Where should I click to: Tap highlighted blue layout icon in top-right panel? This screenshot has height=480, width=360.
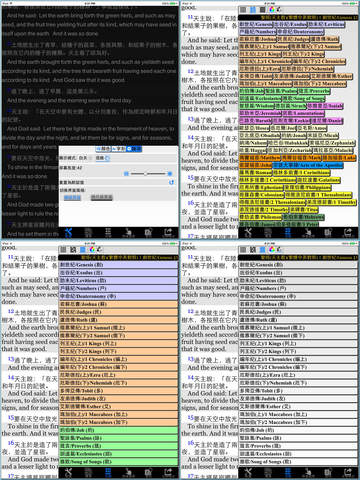point(253,10)
